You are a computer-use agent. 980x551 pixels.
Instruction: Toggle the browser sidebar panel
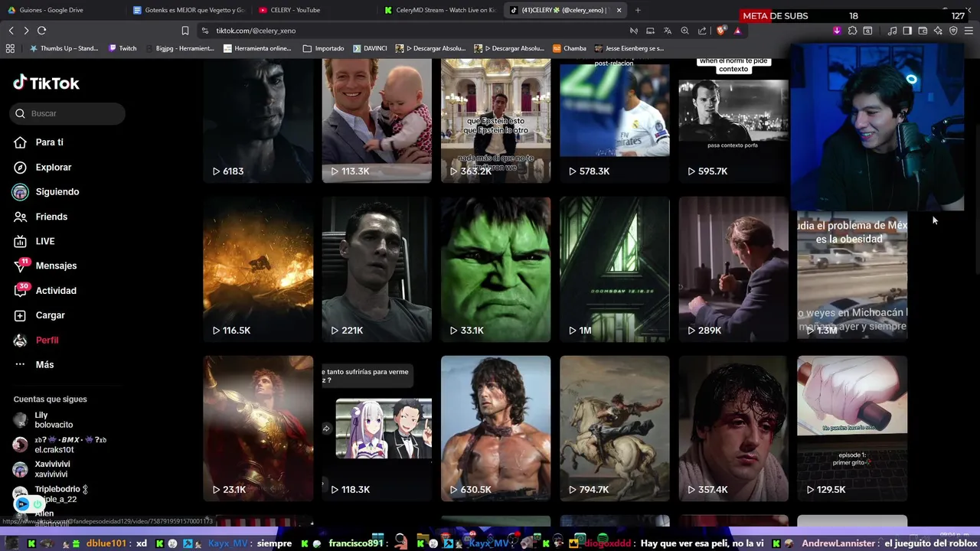[907, 31]
